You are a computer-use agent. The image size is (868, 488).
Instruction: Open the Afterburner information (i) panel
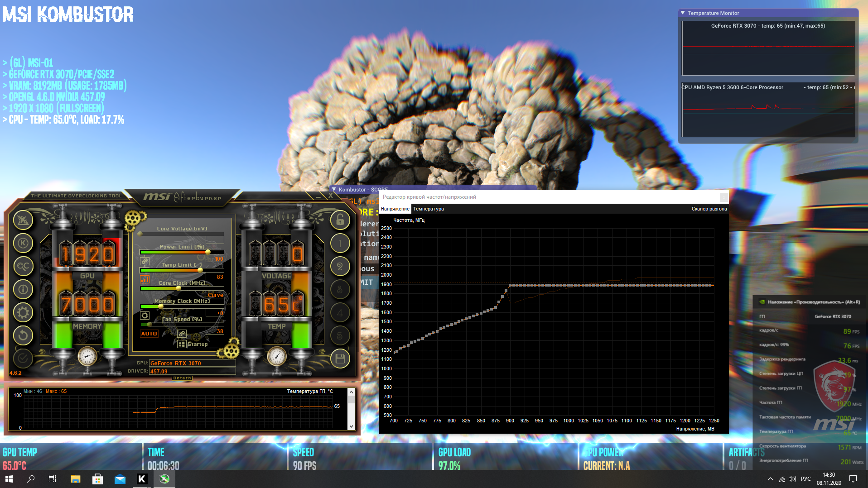click(23, 289)
